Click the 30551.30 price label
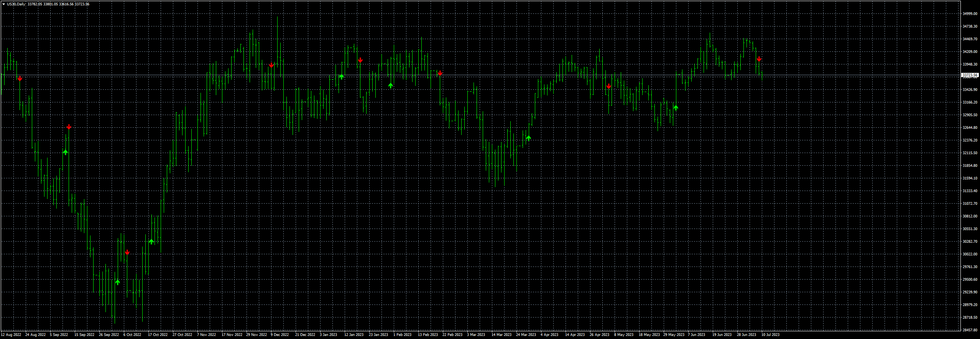This screenshot has width=980, height=339. coord(970,229)
